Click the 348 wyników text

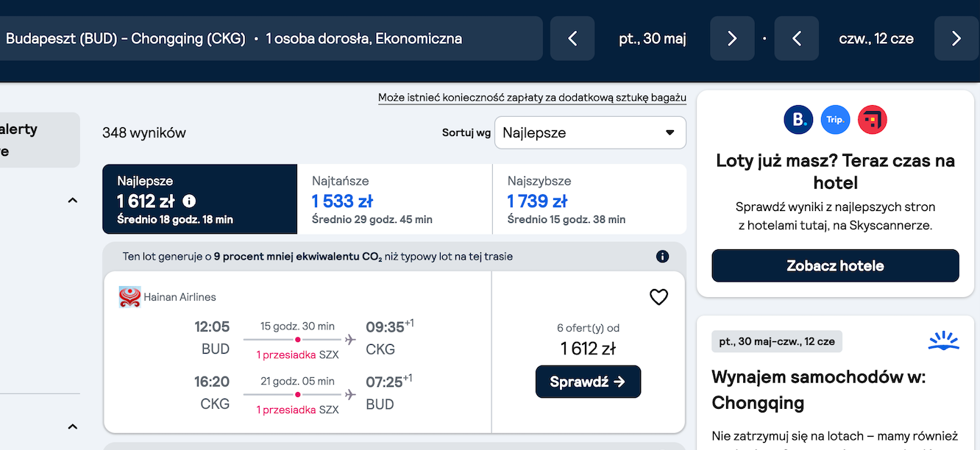[144, 133]
